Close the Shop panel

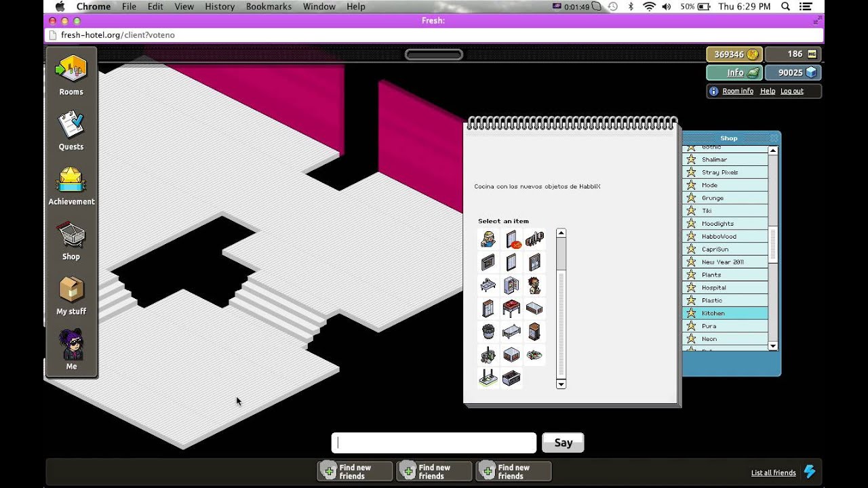click(x=774, y=138)
